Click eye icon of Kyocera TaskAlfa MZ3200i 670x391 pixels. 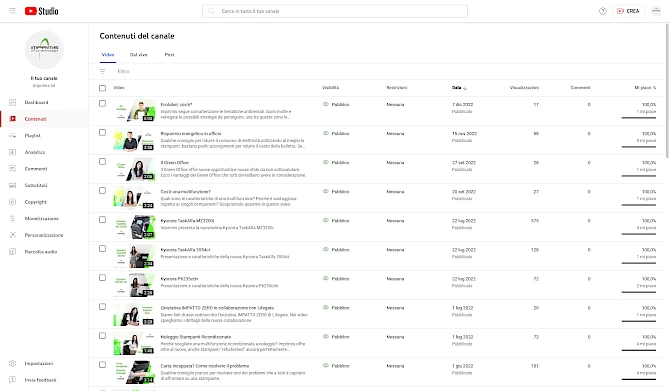click(326, 220)
